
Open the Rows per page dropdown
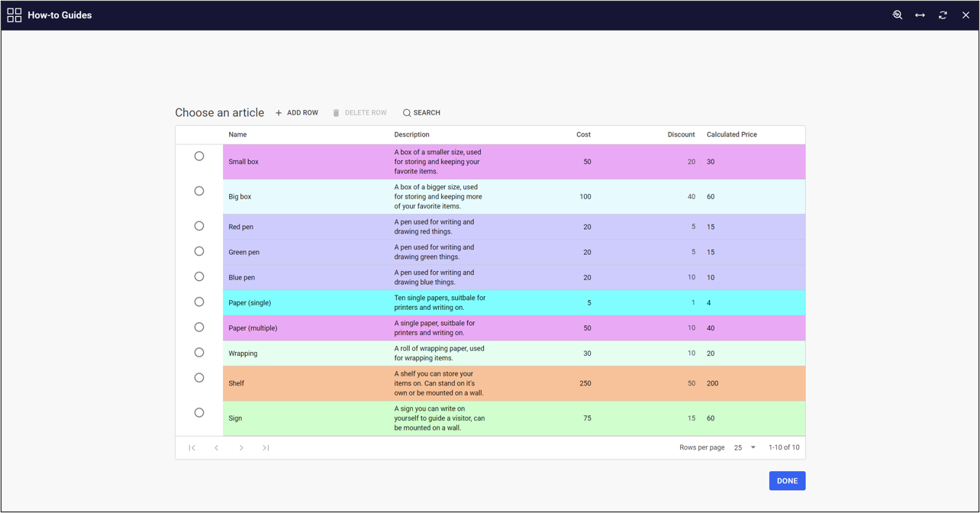tap(744, 448)
